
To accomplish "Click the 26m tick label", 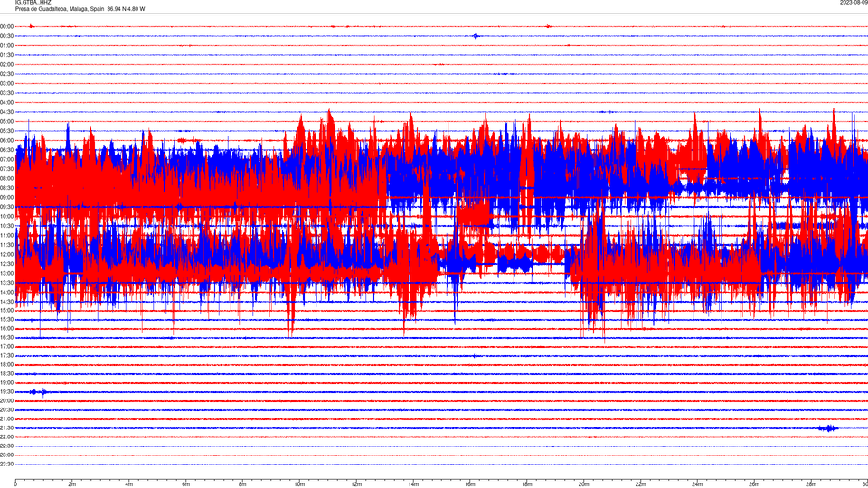I will 754,484.
